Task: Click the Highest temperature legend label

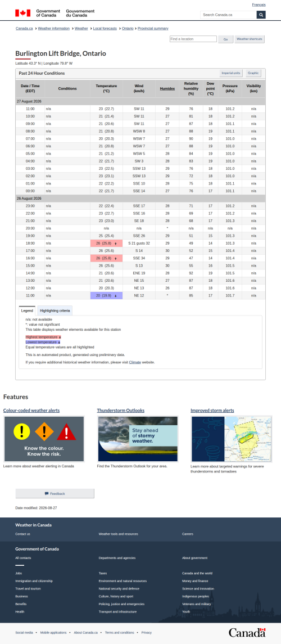Action: (43, 337)
